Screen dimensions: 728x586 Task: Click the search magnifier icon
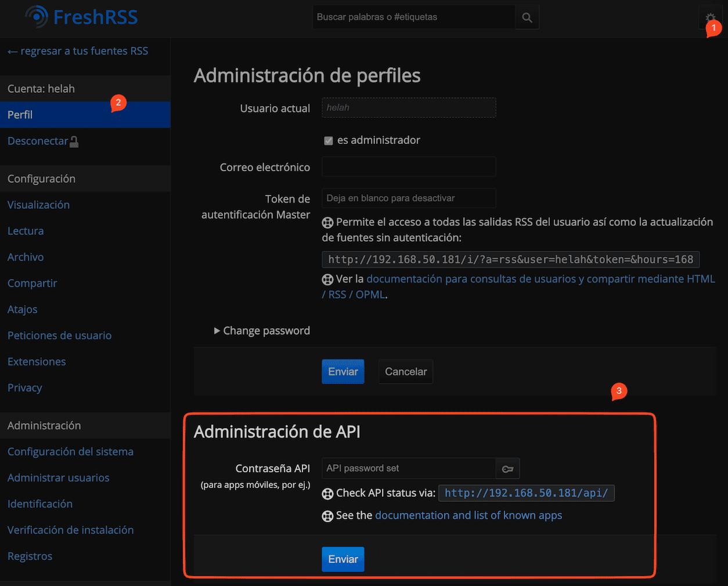point(527,17)
